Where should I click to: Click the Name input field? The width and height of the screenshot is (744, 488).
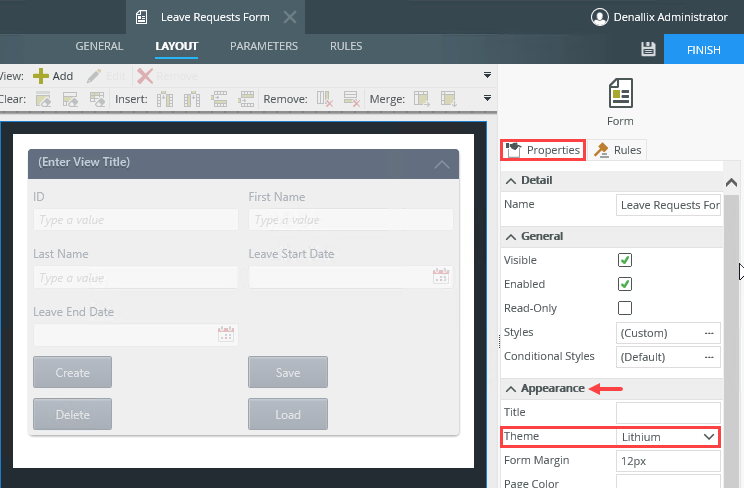point(668,205)
